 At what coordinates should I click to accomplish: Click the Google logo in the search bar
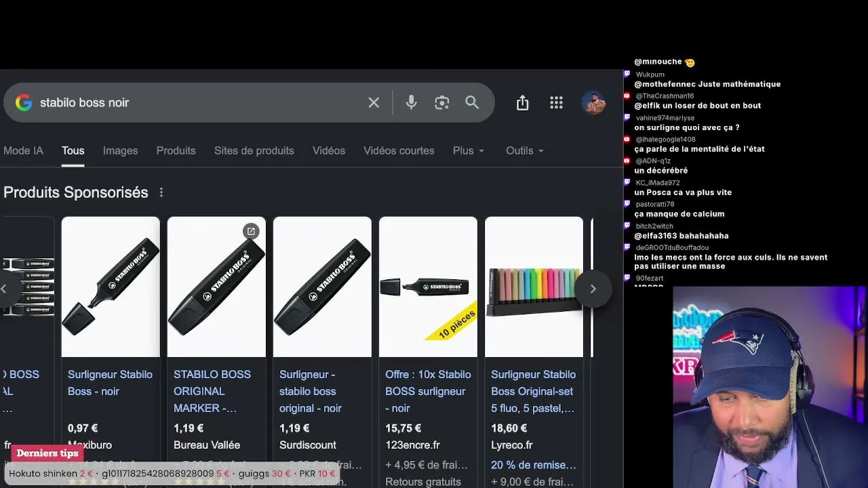(24, 102)
